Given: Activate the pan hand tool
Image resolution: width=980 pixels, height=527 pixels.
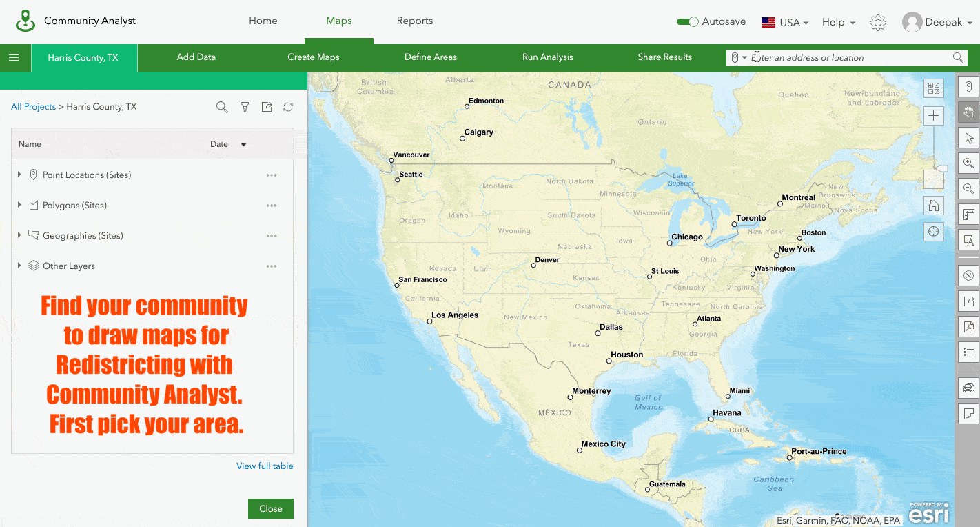Looking at the screenshot, I should (x=968, y=112).
